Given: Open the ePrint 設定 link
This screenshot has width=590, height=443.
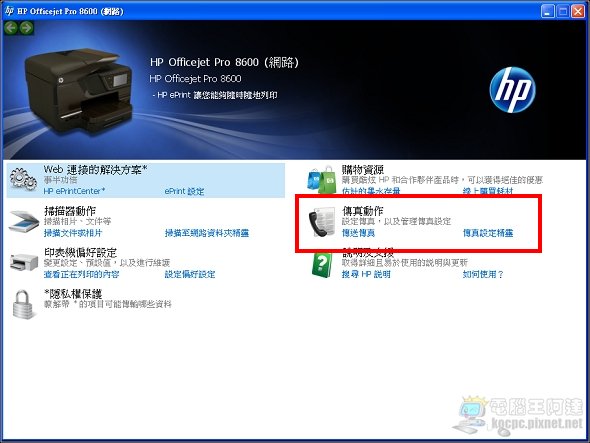Looking at the screenshot, I should 184,191.
